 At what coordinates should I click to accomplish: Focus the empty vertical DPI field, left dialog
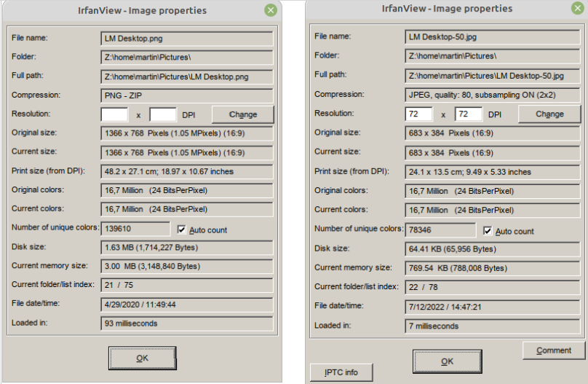pos(163,114)
